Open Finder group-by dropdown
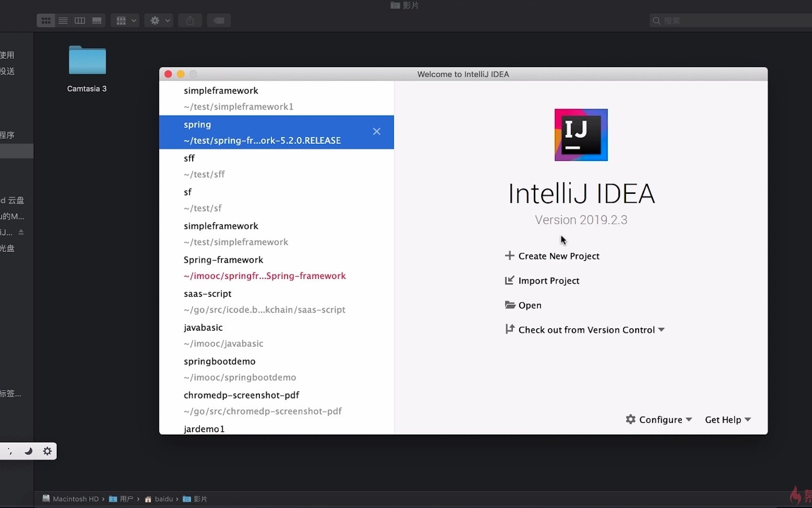The height and width of the screenshot is (508, 812). coord(125,21)
